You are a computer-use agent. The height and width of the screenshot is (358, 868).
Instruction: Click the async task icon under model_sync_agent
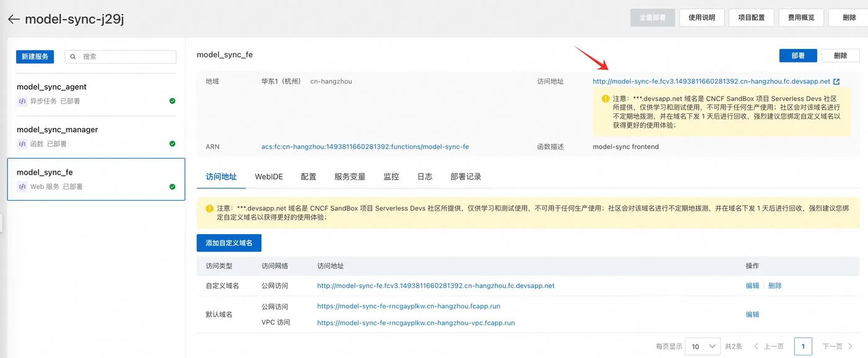[x=22, y=101]
